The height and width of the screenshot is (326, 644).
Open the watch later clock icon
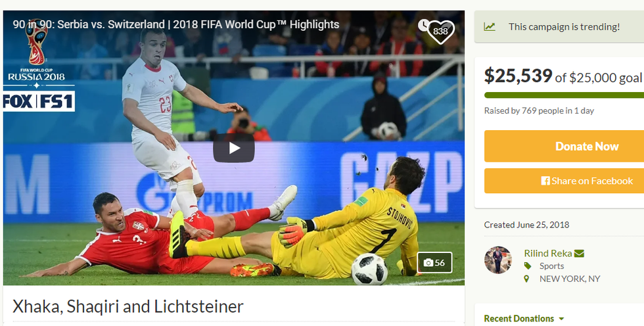coord(423,25)
